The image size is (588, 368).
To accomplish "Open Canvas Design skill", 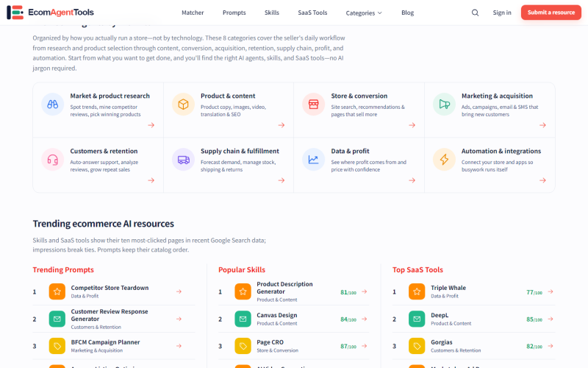I will point(277,315).
